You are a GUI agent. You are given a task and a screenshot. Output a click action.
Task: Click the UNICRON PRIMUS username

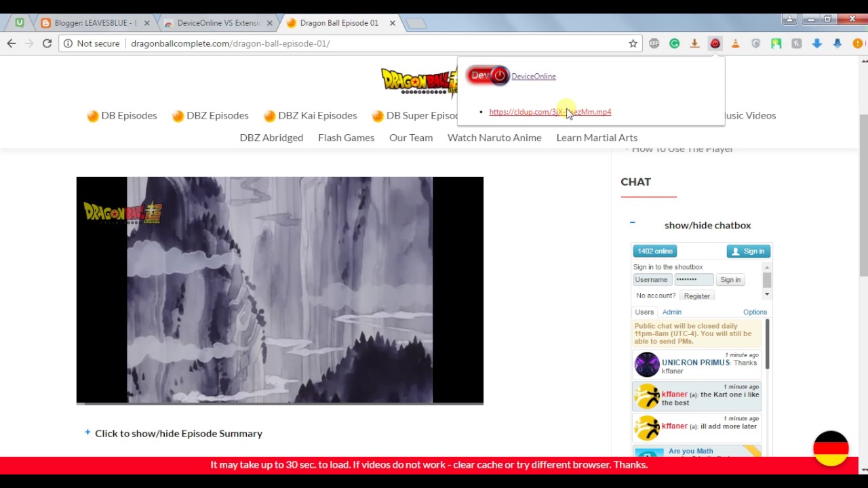coord(696,363)
